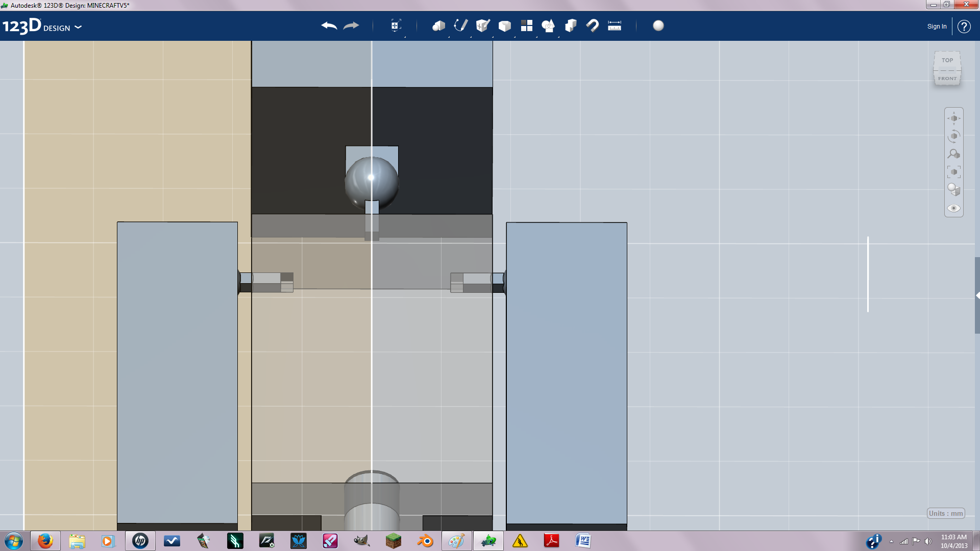Open Windows Explorer from the taskbar
The image size is (980, 551).
pos(77,541)
